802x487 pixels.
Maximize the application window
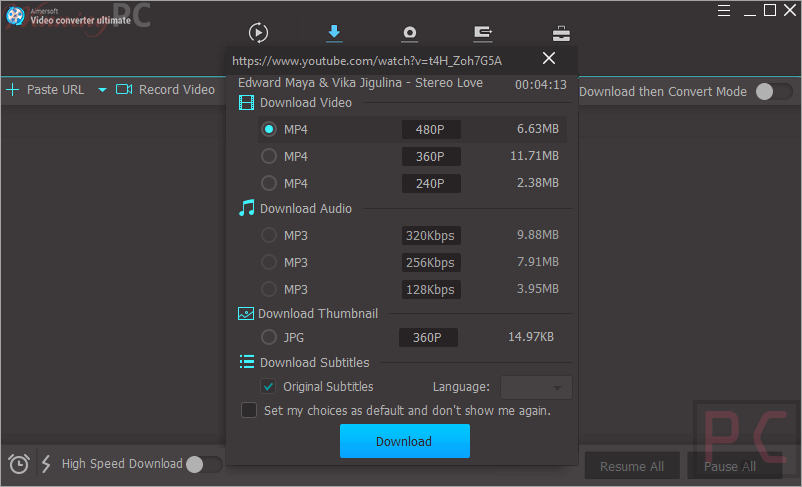pyautogui.click(x=770, y=10)
